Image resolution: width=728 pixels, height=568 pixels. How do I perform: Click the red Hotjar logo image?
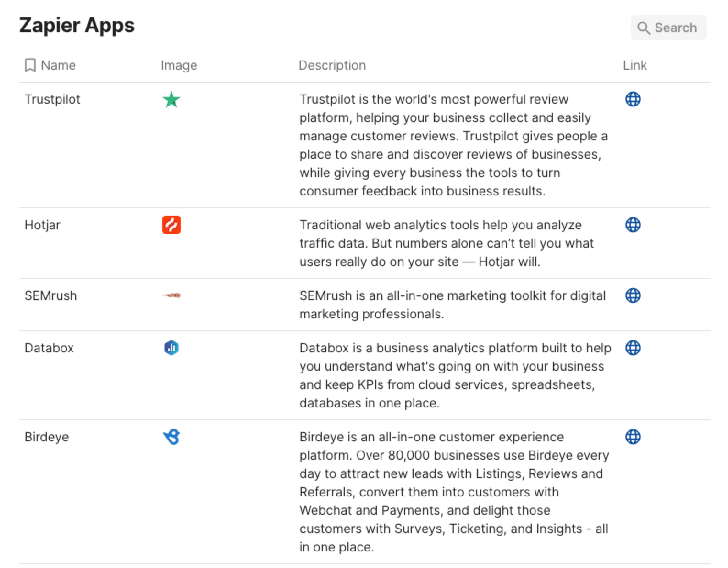coord(171,225)
